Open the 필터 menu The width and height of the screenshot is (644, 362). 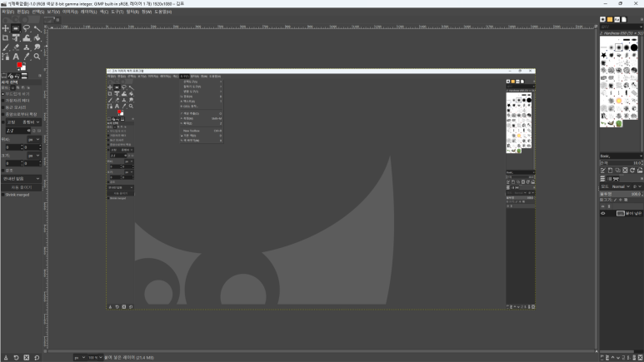coord(132,12)
